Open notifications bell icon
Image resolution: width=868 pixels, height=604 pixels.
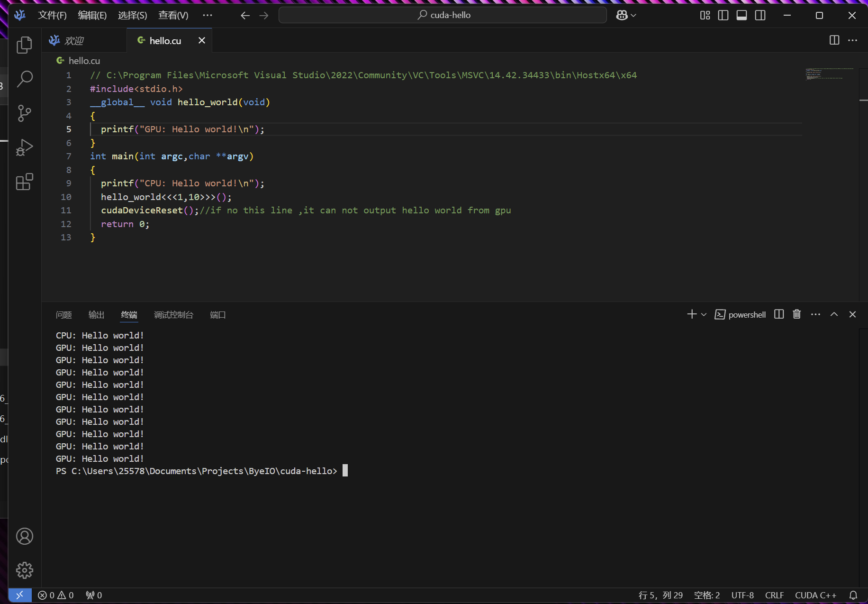tap(853, 595)
